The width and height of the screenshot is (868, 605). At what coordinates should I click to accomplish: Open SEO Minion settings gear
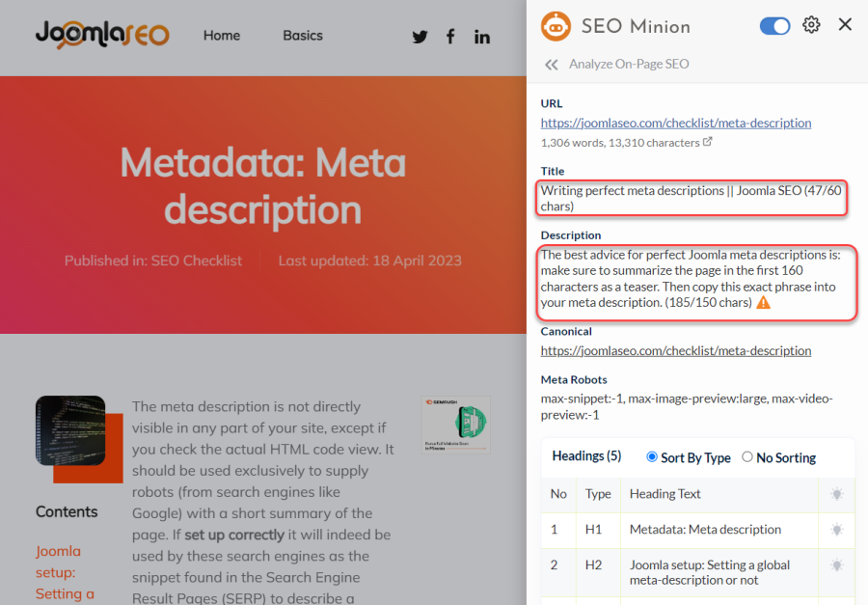(x=811, y=25)
